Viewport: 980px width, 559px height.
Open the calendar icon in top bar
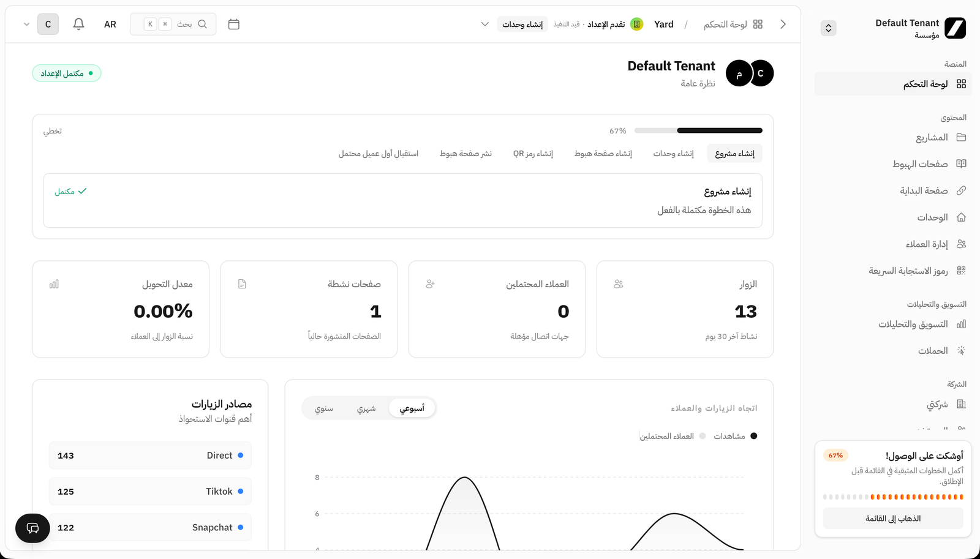[x=233, y=24]
